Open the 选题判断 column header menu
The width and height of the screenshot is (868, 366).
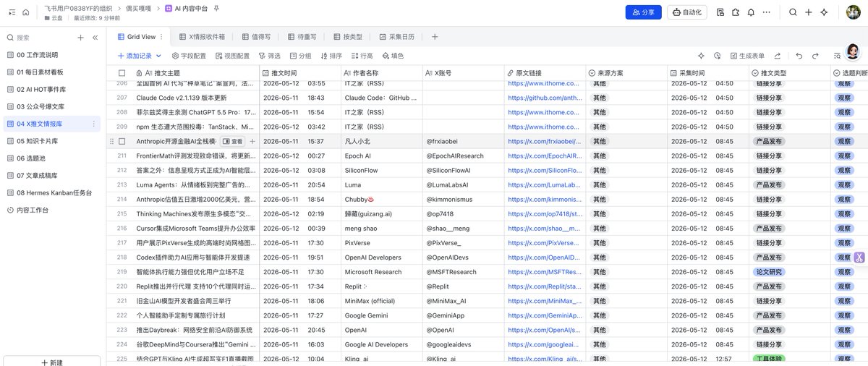pos(849,73)
